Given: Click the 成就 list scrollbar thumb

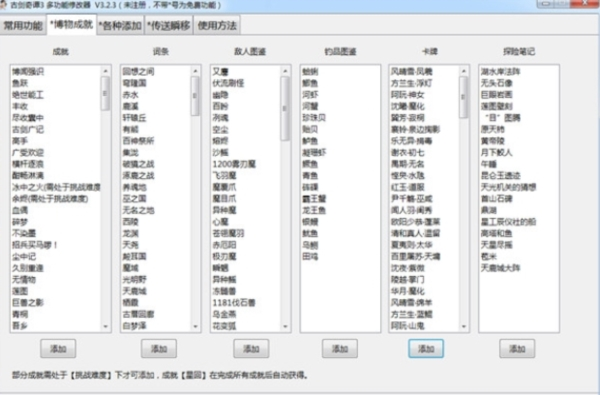Looking at the screenshot, I should click(105, 93).
